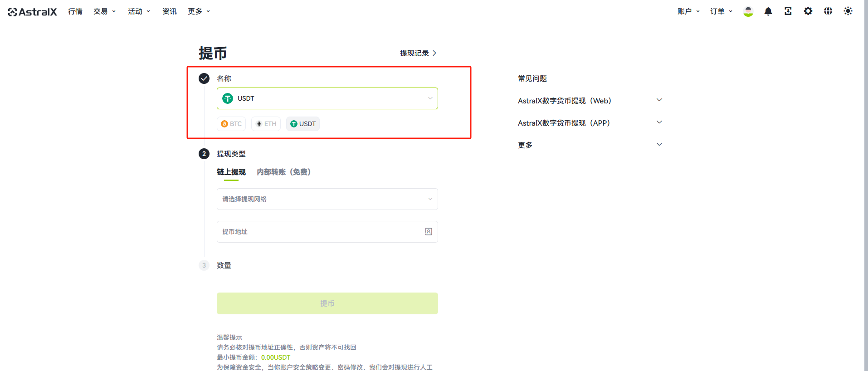Open 行情 in top navigation
The width and height of the screenshot is (868, 371).
[x=75, y=11]
